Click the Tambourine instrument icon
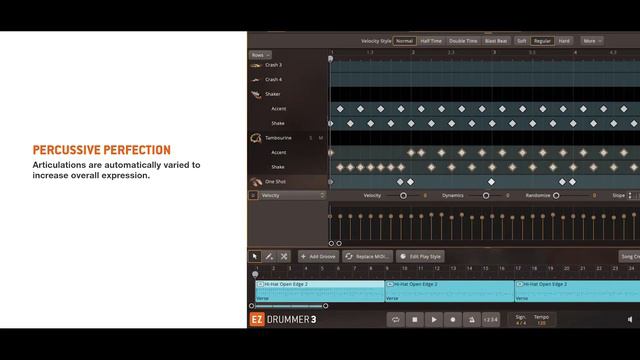This screenshot has width=640, height=360. pyautogui.click(x=256, y=138)
